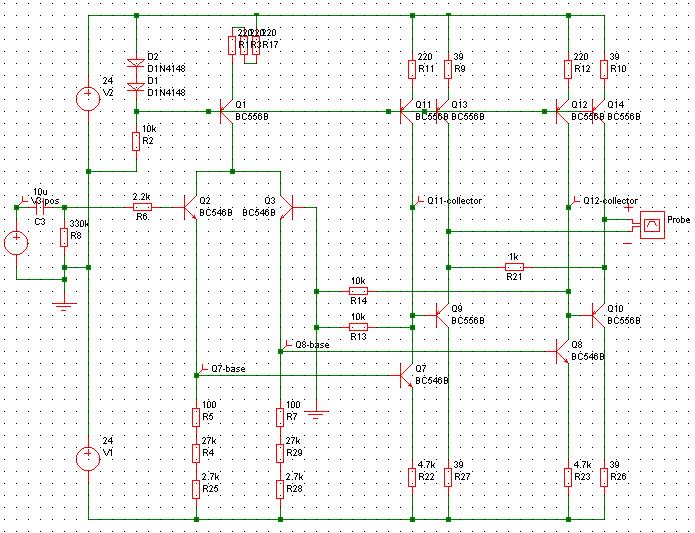The height and width of the screenshot is (533, 695).
Task: Select resistor R25 2.7k symbol
Action: pyautogui.click(x=196, y=489)
